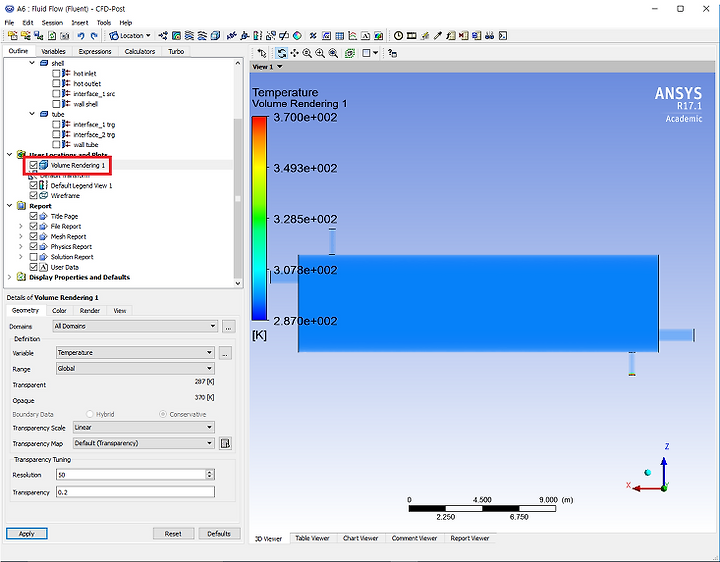Open the Color tab in details

59,311
